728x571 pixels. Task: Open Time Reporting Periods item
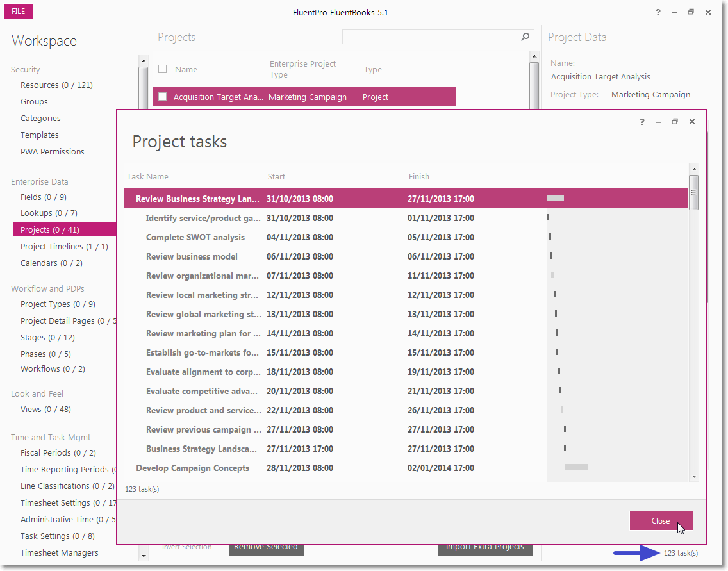[68, 470]
